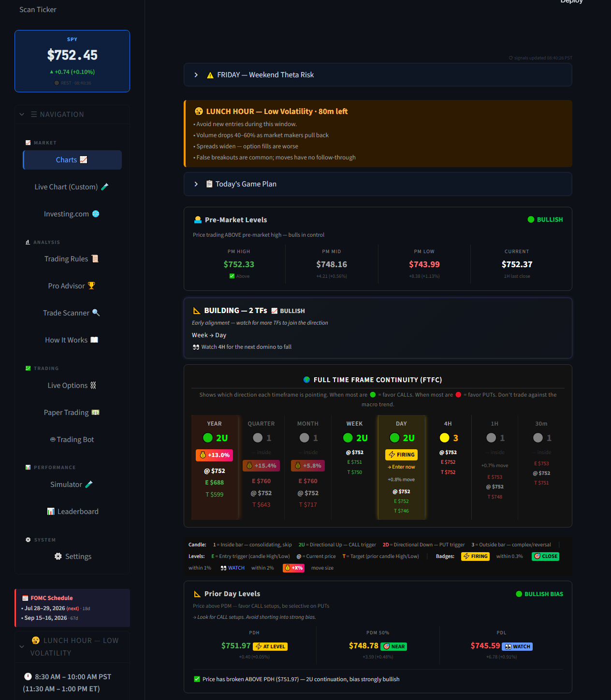Click the 'Enter now' text in DAY column

(x=401, y=467)
